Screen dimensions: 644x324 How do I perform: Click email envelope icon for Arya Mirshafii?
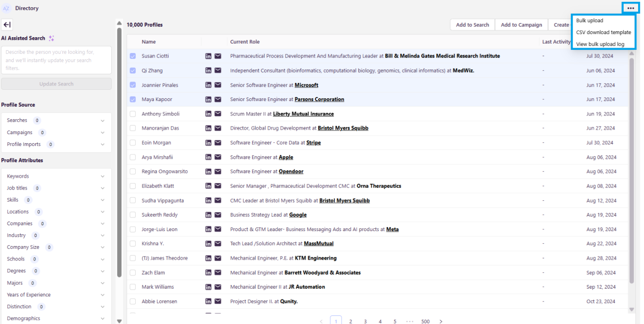218,157
